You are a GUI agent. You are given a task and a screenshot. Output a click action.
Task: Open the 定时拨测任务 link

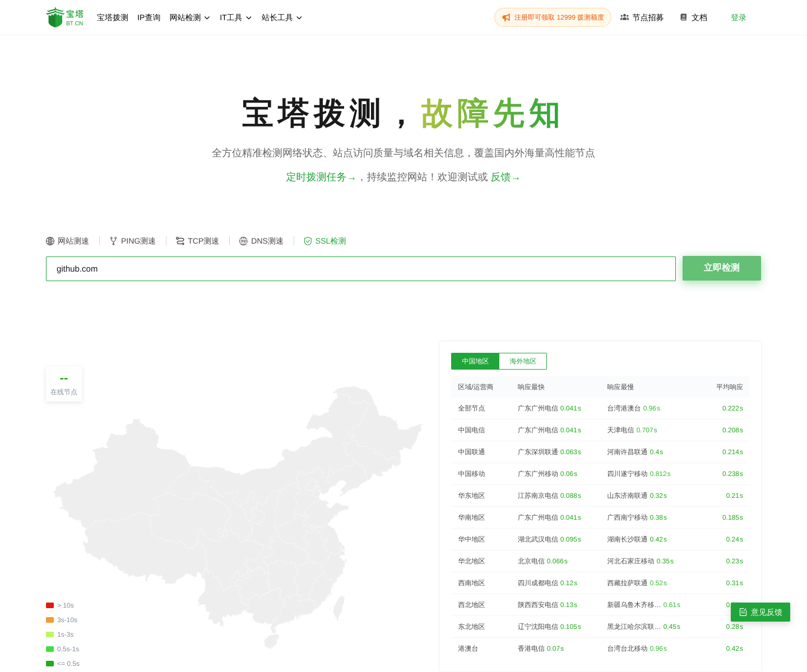(x=321, y=177)
